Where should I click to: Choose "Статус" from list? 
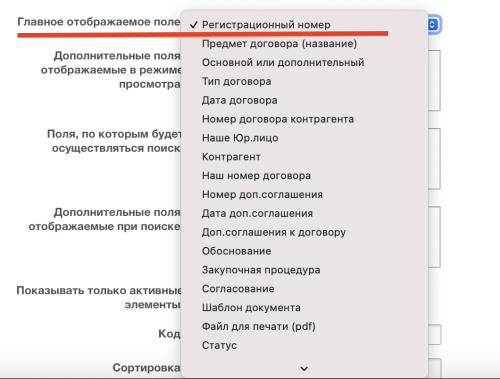click(304, 345)
